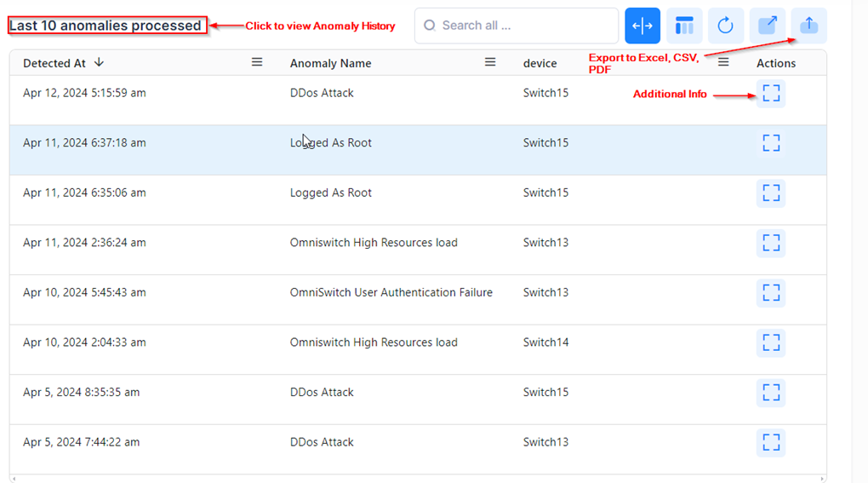Screen dimensions: 868x483
Task: Open Detected At column menu
Action: pyautogui.click(x=257, y=62)
